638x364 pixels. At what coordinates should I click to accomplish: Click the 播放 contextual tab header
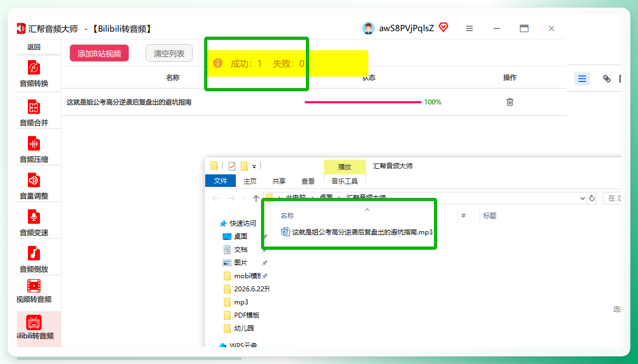point(345,167)
